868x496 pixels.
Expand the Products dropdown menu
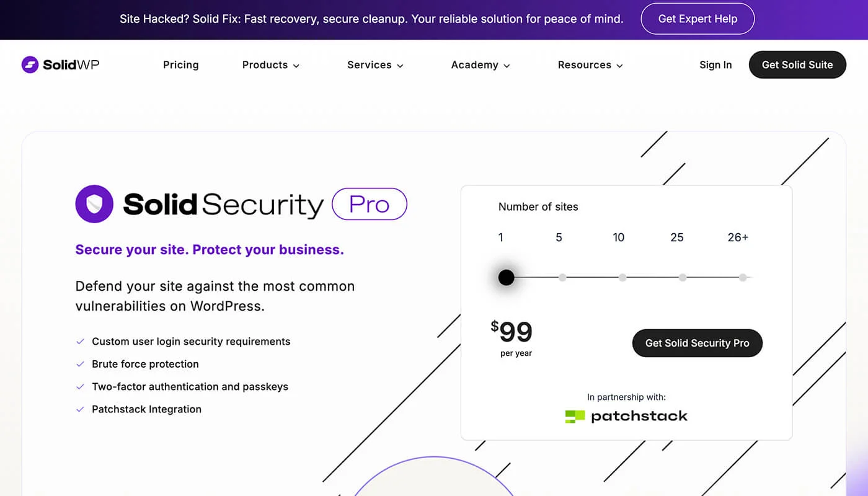(270, 65)
